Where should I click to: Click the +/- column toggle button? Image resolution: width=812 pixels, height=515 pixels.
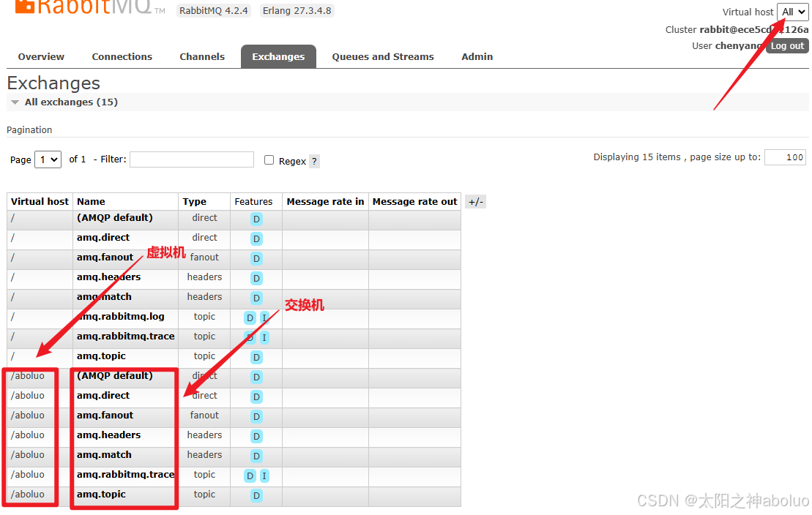pos(475,202)
